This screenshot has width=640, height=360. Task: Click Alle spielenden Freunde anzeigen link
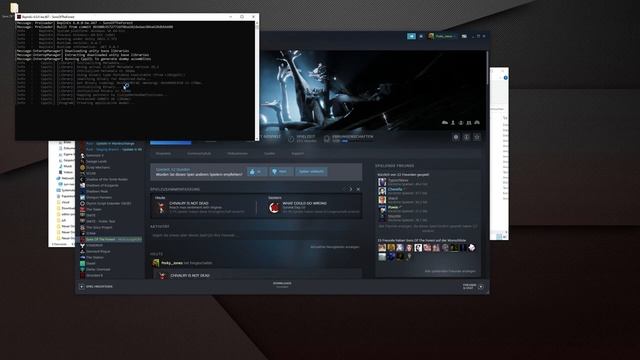pos(450,271)
